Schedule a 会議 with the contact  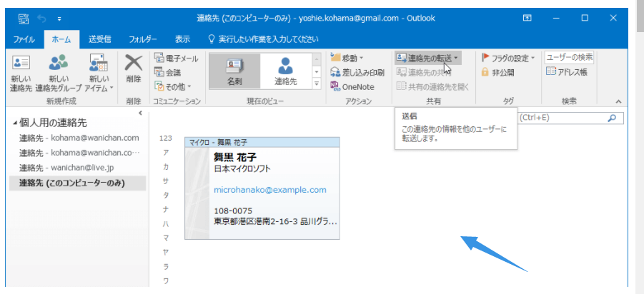pyautogui.click(x=168, y=73)
